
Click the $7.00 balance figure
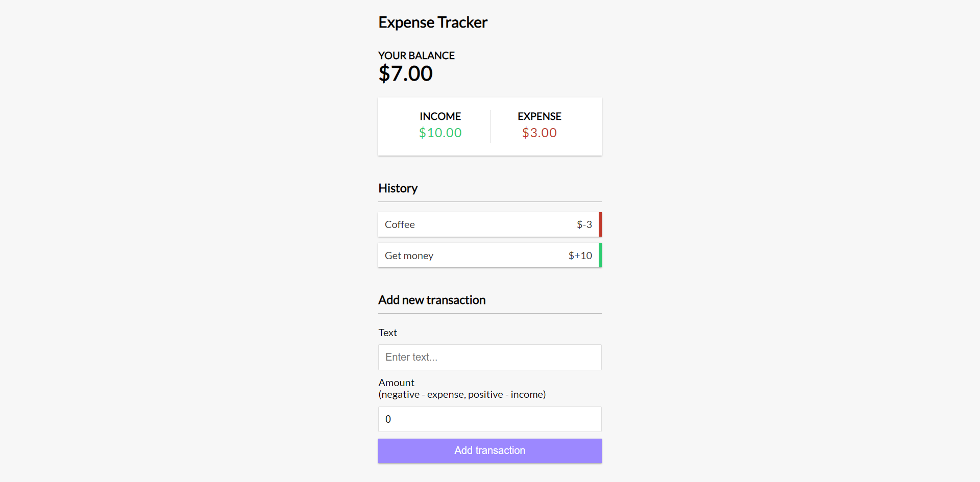405,73
